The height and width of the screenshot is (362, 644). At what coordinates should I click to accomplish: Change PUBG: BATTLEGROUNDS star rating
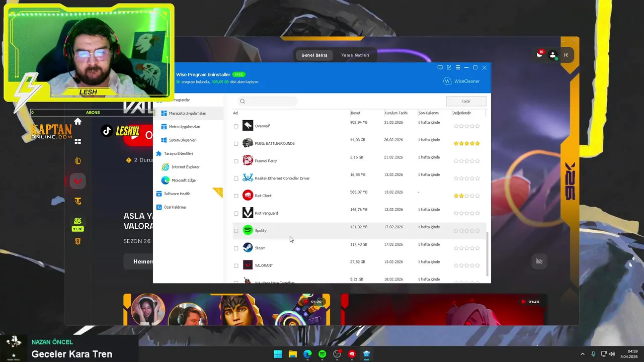click(x=467, y=143)
